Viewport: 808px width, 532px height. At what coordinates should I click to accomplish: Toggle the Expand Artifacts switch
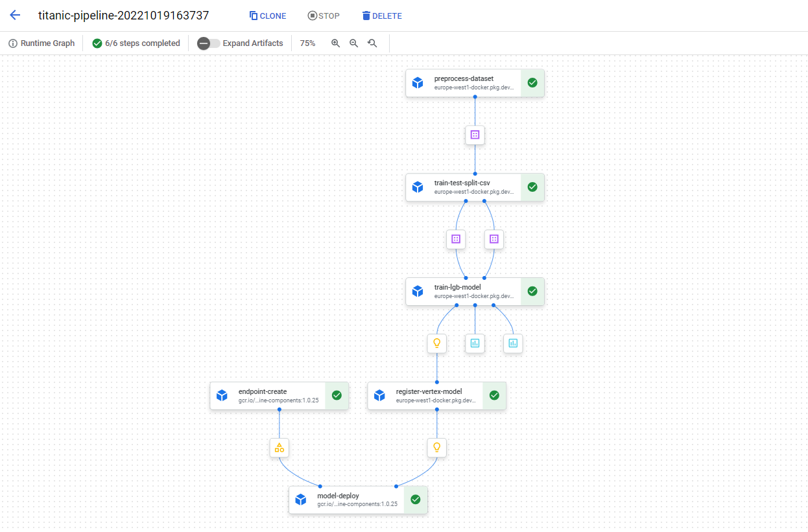208,43
